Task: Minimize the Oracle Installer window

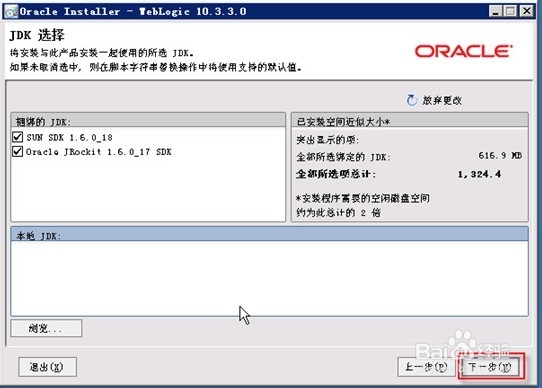Action: [495, 11]
